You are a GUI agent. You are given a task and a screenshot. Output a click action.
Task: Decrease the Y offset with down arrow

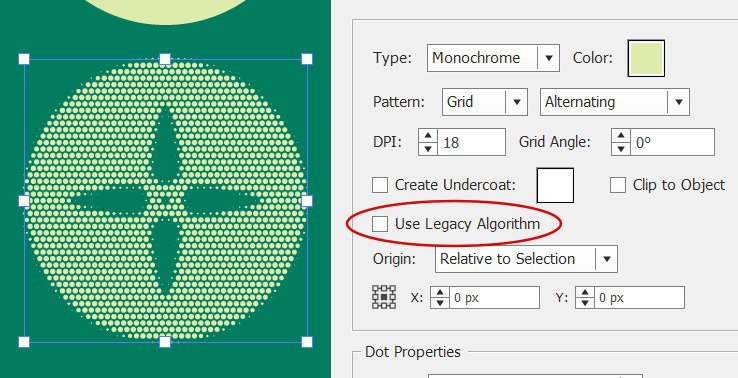coord(584,303)
